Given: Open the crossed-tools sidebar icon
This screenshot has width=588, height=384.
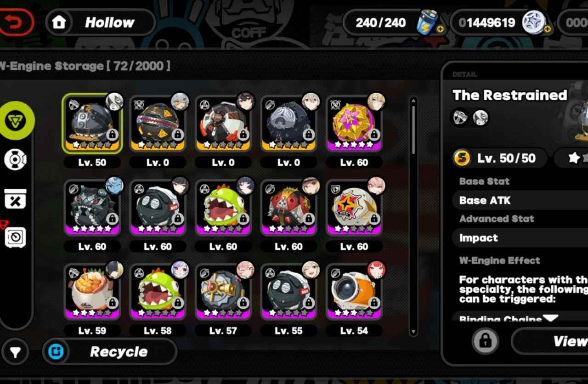Looking at the screenshot, I should [x=15, y=198].
